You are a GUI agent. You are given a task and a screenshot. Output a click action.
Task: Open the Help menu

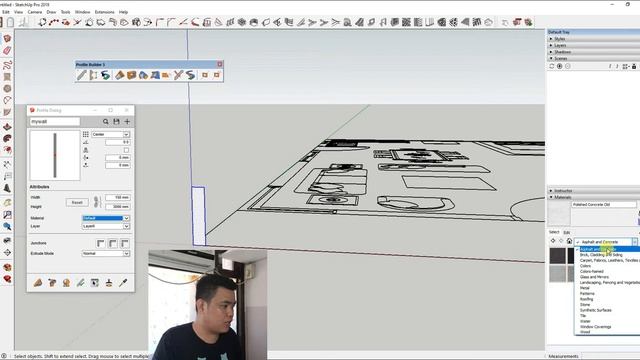click(x=123, y=12)
